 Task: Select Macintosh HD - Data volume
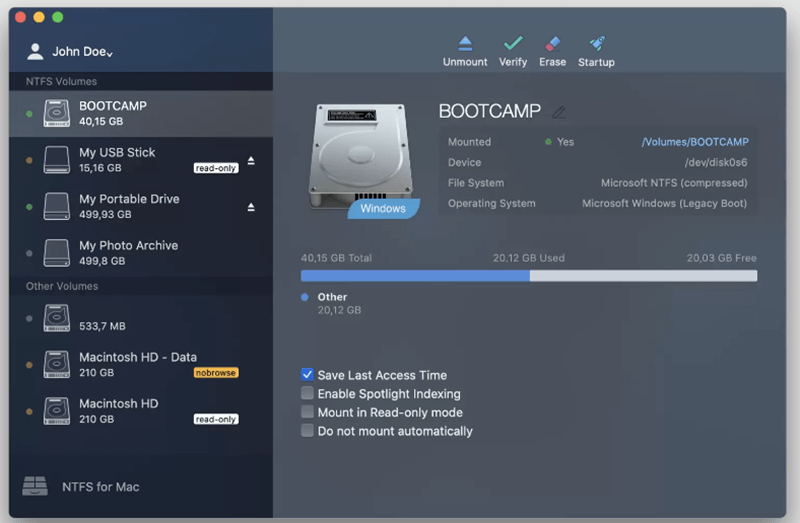click(x=137, y=364)
